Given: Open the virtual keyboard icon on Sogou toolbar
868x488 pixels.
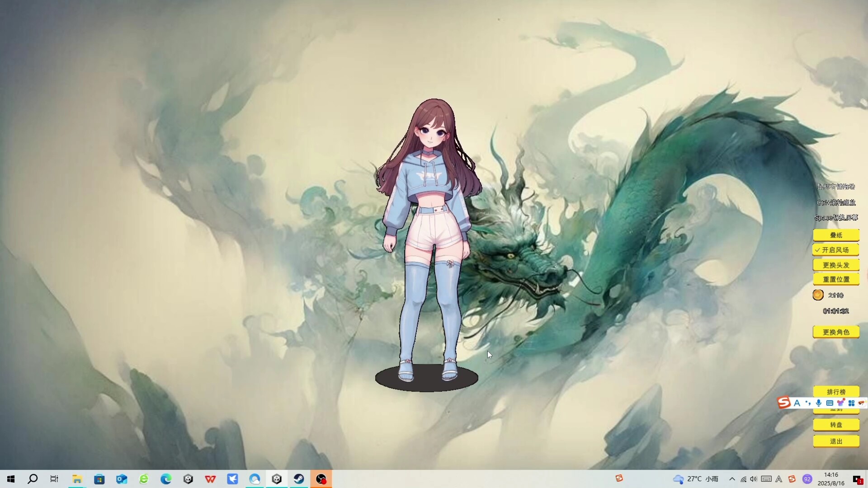Looking at the screenshot, I should (830, 403).
